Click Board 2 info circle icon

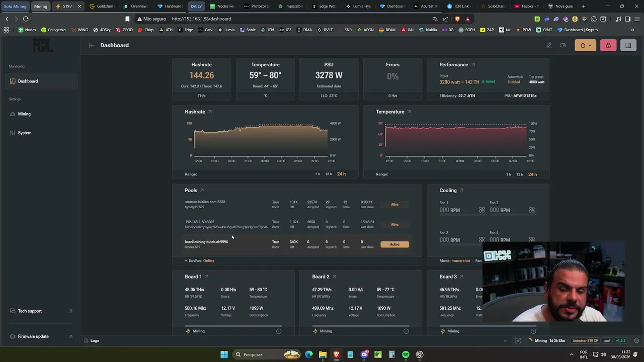406,331
